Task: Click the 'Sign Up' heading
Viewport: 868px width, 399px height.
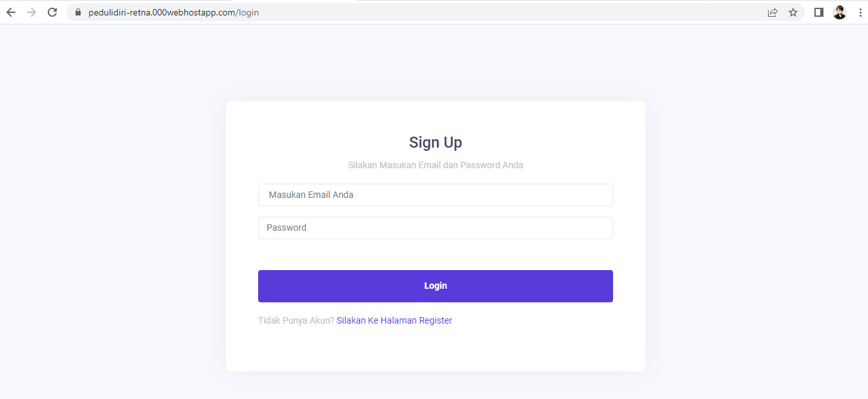Action: 435,142
